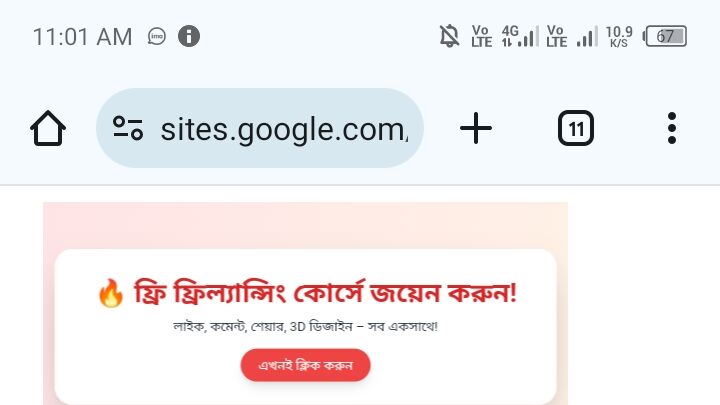This screenshot has width=720, height=405.
Task: Tap the 11:01 AM clock
Action: [x=83, y=37]
